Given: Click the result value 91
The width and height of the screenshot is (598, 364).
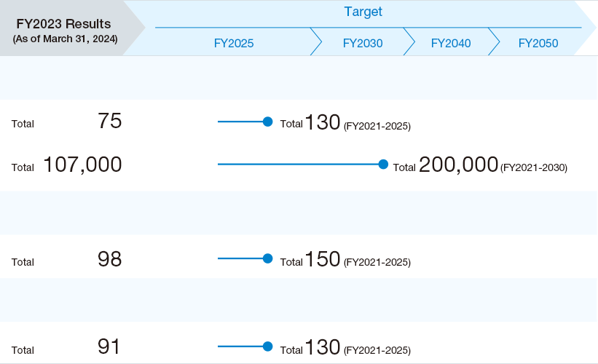Looking at the screenshot, I should click(109, 347).
